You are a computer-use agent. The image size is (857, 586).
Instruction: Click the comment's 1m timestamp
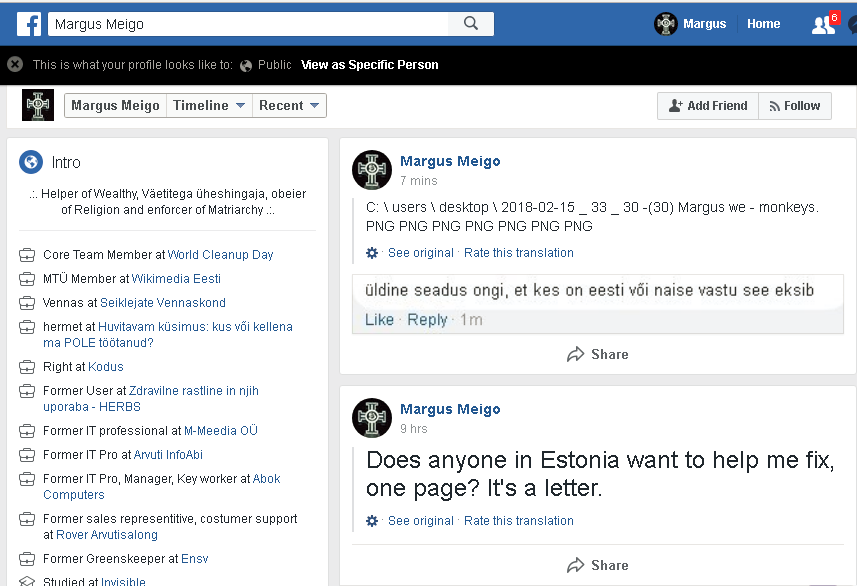tap(471, 319)
